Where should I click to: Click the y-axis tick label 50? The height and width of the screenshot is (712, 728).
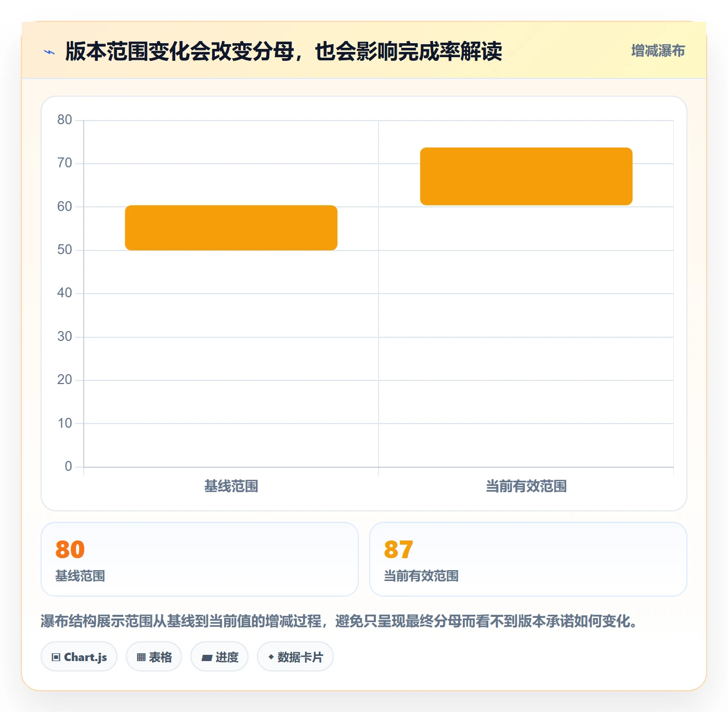coord(64,250)
